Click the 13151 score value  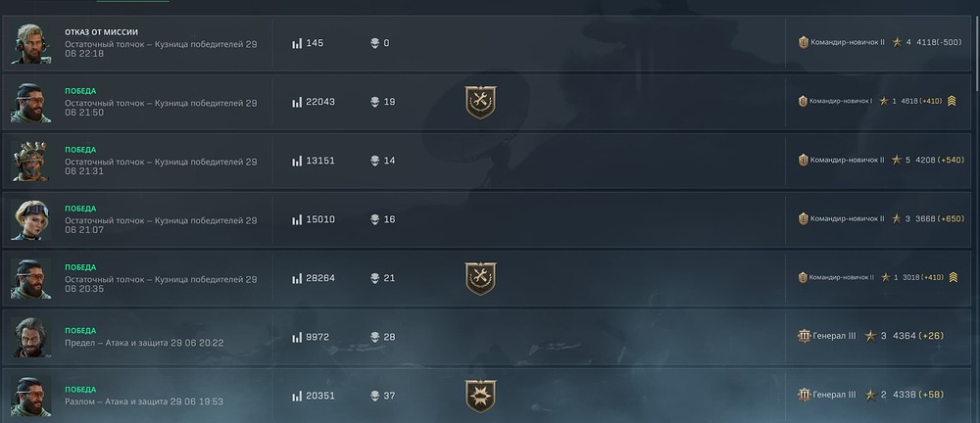click(320, 161)
